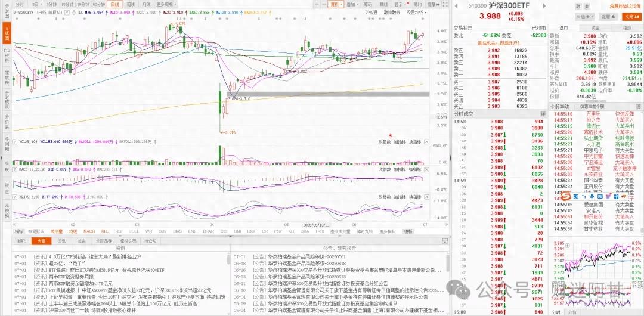Go to next stock with right arrow
The image size is (644, 316).
tap(545, 6)
